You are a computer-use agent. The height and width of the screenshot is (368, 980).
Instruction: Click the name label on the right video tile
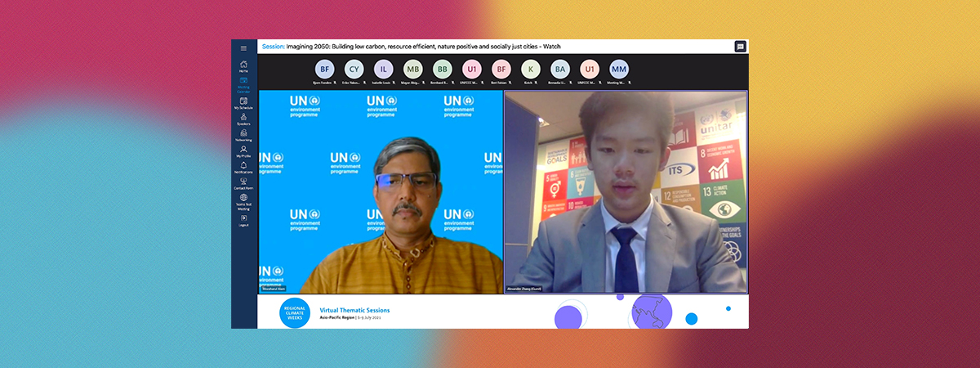524,289
